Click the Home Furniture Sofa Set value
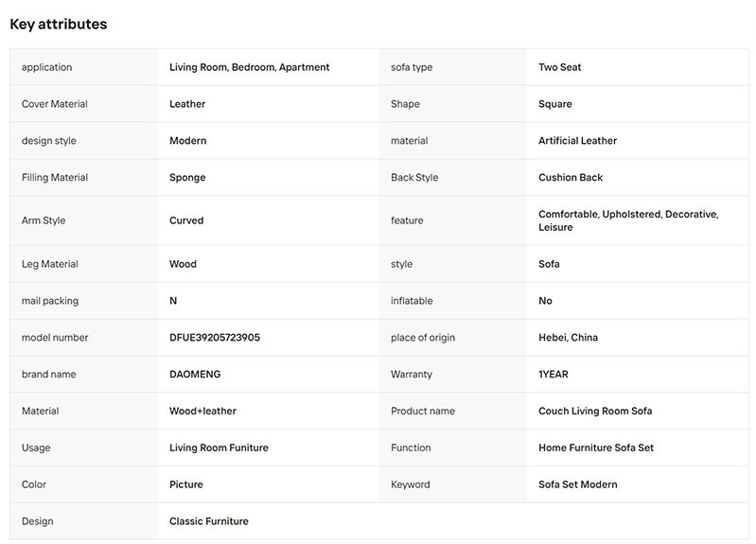Screen dimensions: 756x544 click(x=596, y=447)
